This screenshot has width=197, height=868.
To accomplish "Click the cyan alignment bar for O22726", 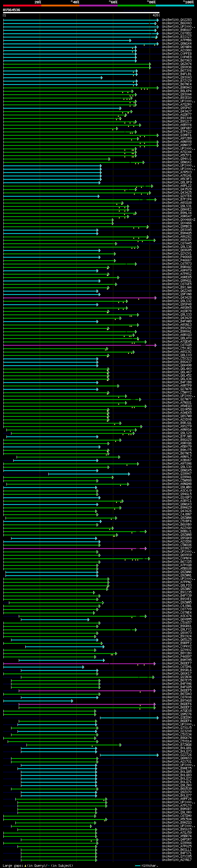I will (x=129, y=755).
